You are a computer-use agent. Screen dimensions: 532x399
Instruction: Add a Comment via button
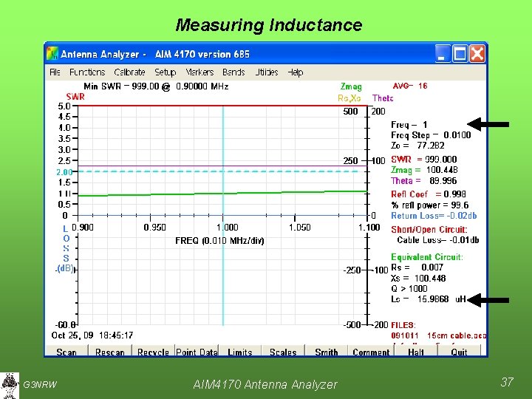(371, 351)
